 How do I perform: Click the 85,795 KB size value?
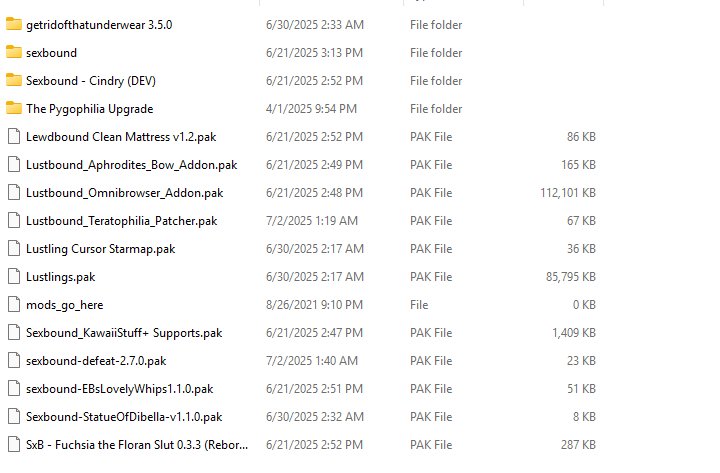pos(571,277)
